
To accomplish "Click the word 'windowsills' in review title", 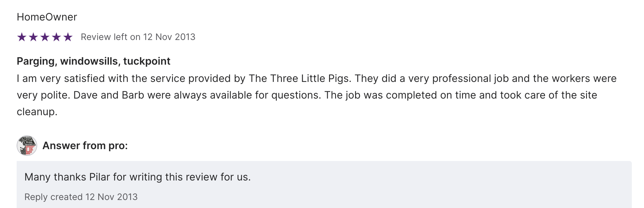I will coord(89,61).
